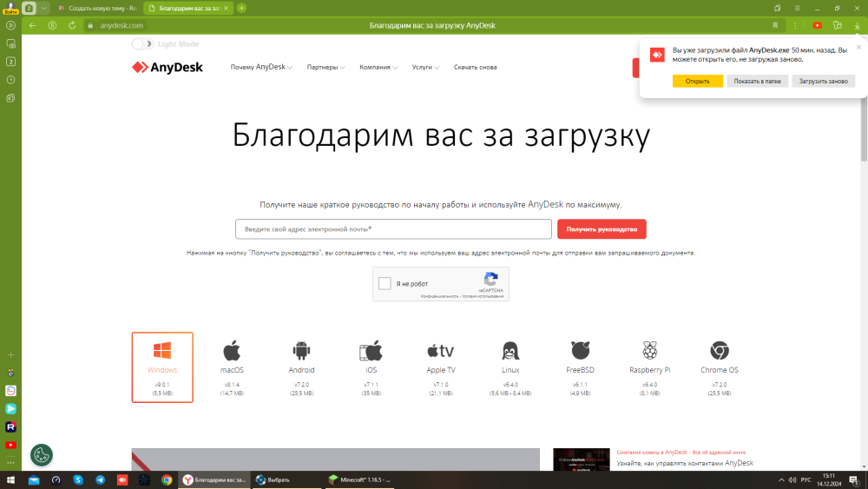
Task: Open the cookie settings round icon
Action: pyautogui.click(x=42, y=455)
